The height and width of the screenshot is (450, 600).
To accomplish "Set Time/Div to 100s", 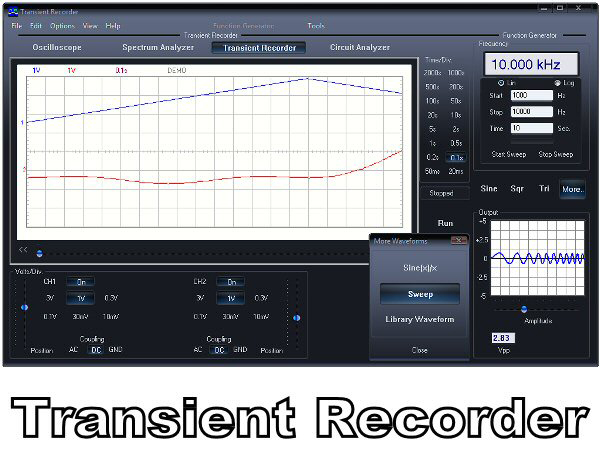I will [432, 101].
